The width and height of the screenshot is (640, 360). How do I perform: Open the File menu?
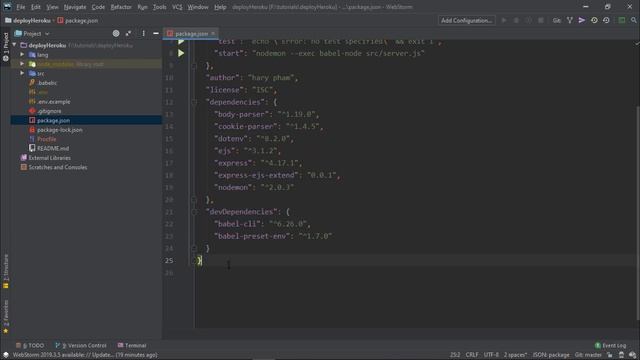click(20, 7)
